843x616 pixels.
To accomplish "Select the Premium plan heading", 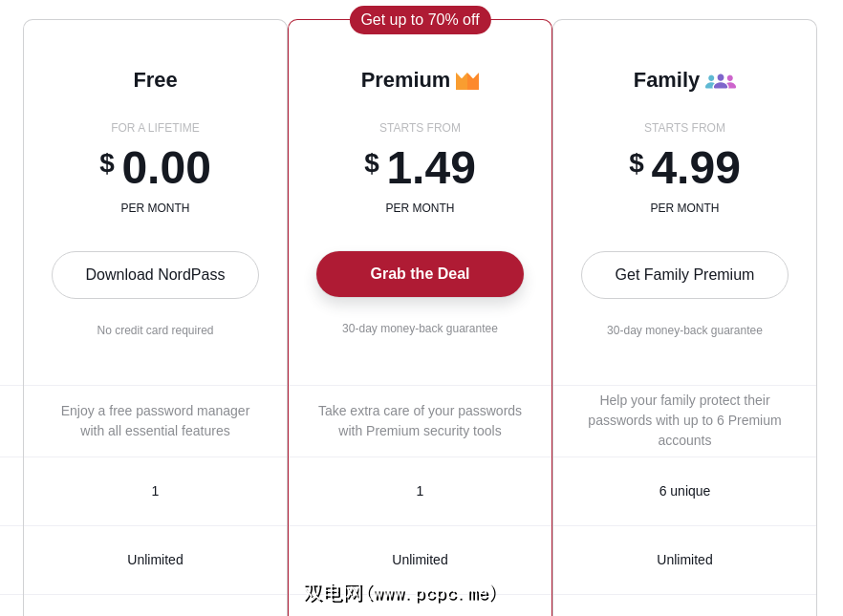I will pyautogui.click(x=405, y=80).
